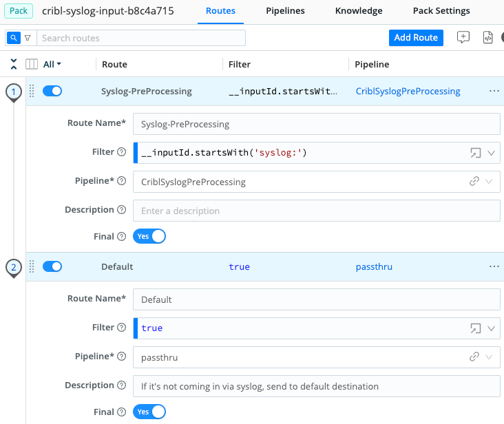The height and width of the screenshot is (424, 504).
Task: Grab the drag handle of the Default route
Action: [x=32, y=266]
